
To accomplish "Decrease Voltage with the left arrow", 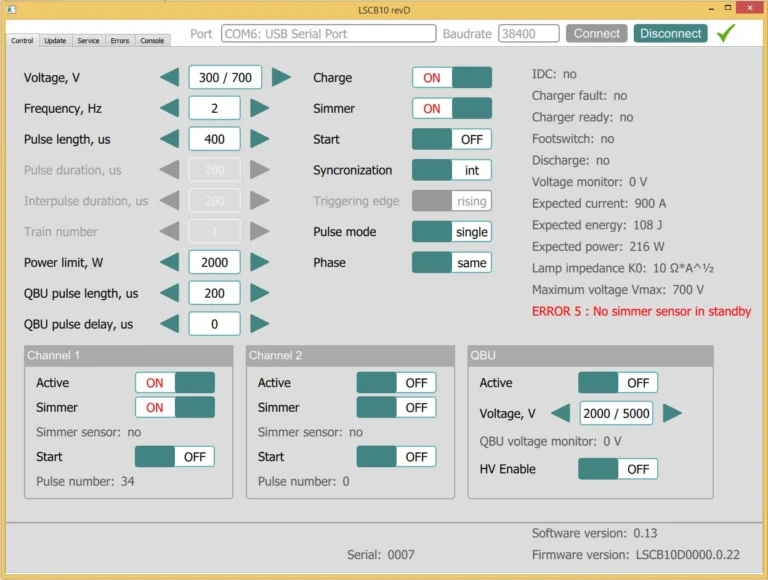I will coord(170,77).
